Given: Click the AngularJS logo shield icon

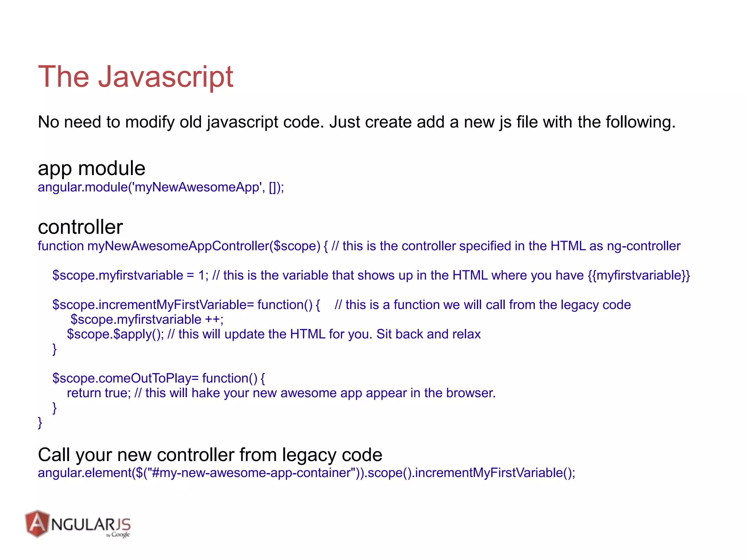Looking at the screenshot, I should click(37, 524).
